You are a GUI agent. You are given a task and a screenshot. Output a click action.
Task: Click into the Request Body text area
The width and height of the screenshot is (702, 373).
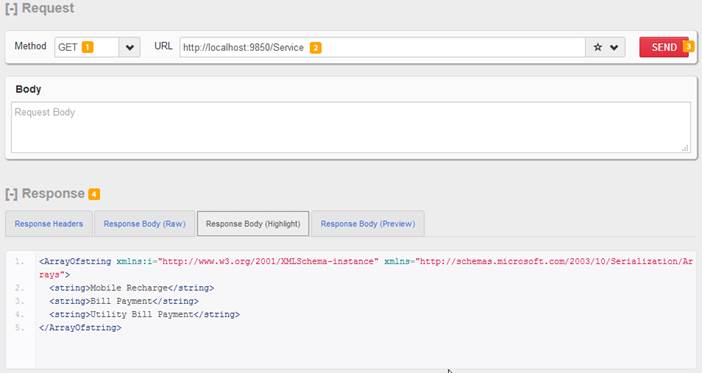pos(351,127)
